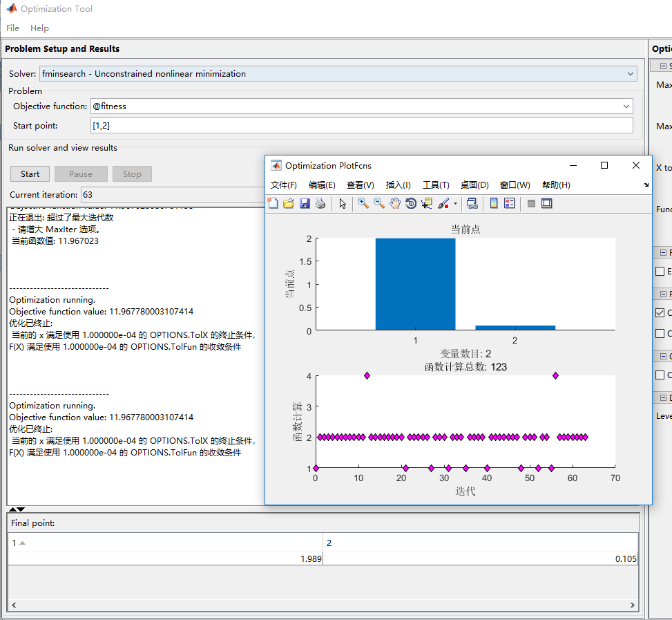
Task: Open the 插入(I) menu
Action: click(398, 185)
